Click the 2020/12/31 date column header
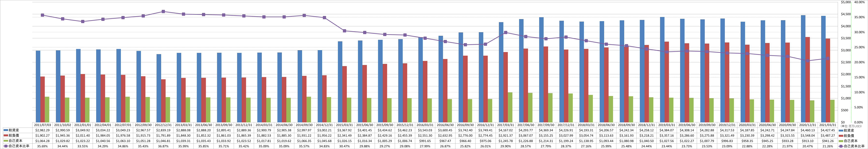The width and height of the screenshot is (868, 149). tap(807, 125)
